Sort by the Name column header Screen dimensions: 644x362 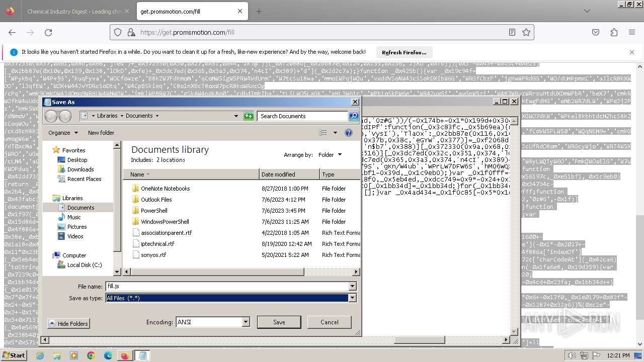pyautogui.click(x=191, y=174)
